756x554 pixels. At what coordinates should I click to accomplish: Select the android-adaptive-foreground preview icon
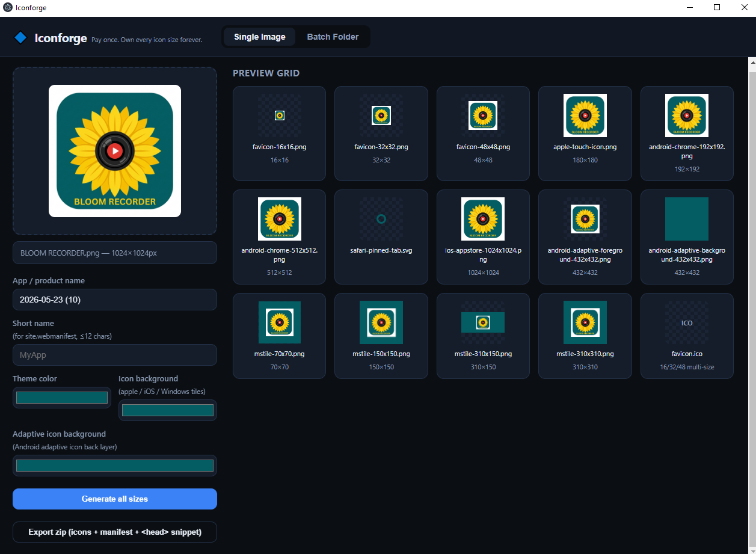pyautogui.click(x=585, y=219)
